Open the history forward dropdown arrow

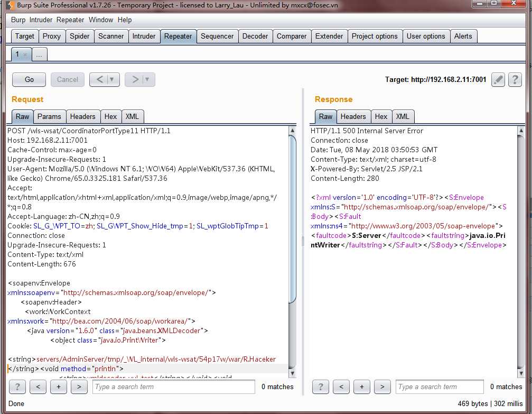147,79
